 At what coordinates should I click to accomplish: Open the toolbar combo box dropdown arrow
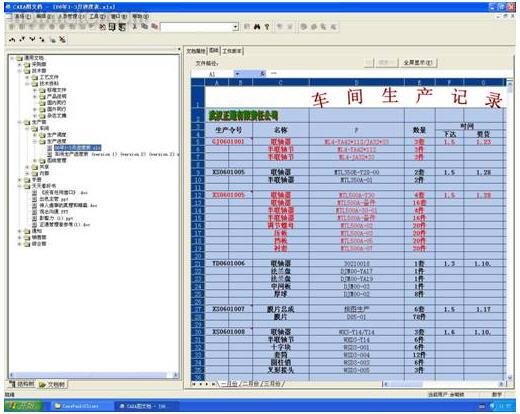tap(235, 27)
